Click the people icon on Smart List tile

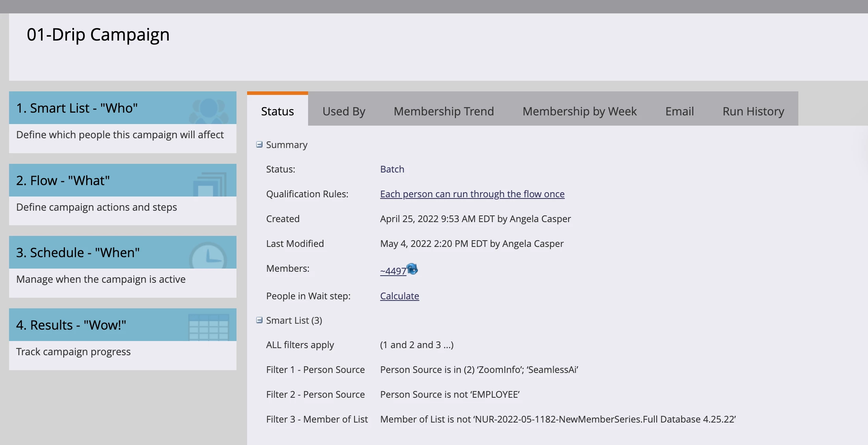(209, 110)
